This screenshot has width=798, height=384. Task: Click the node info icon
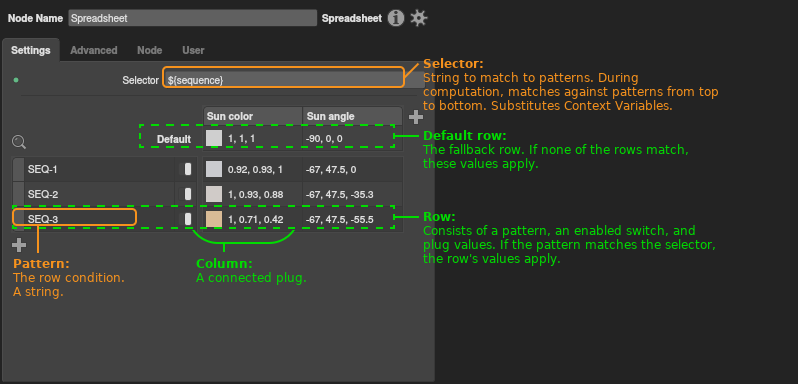pos(395,18)
